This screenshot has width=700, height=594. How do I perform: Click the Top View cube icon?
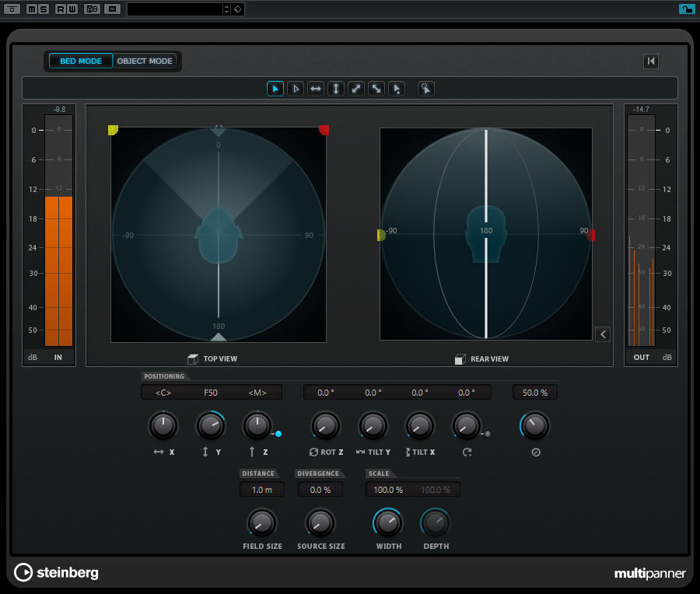coord(193,358)
